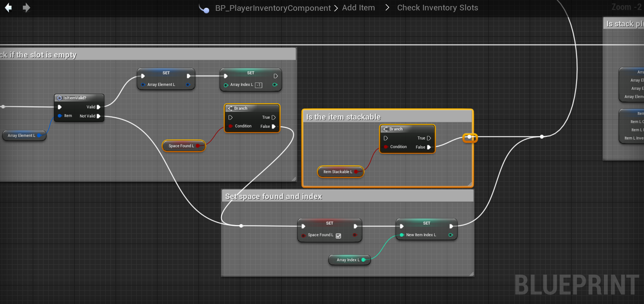
Task: Click BP_PlayerInventoryComponent breadcrumb link
Action: [273, 8]
